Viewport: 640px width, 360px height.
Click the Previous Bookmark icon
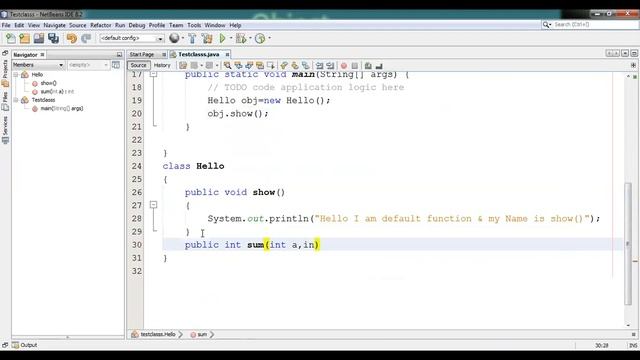284,65
